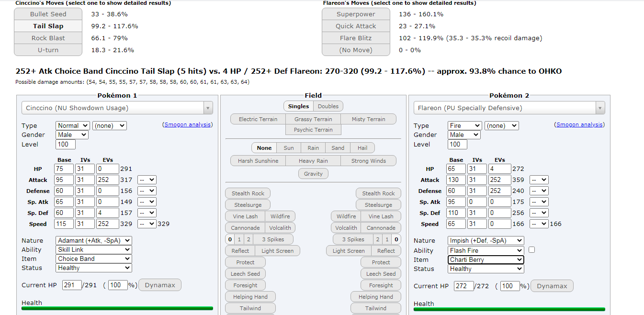
Task: Open Flareon's Speed stat boost dropdown
Action: pyautogui.click(x=539, y=224)
